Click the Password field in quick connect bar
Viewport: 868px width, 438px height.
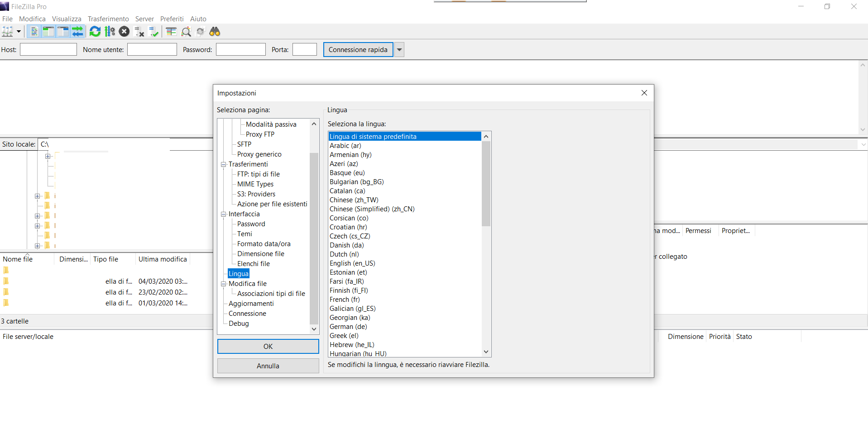241,50
